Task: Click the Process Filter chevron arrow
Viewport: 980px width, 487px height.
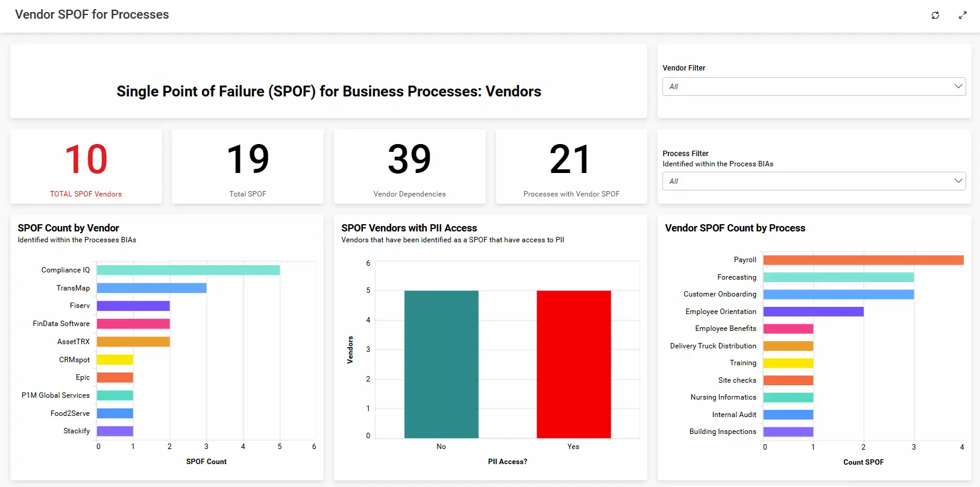Action: coord(958,181)
